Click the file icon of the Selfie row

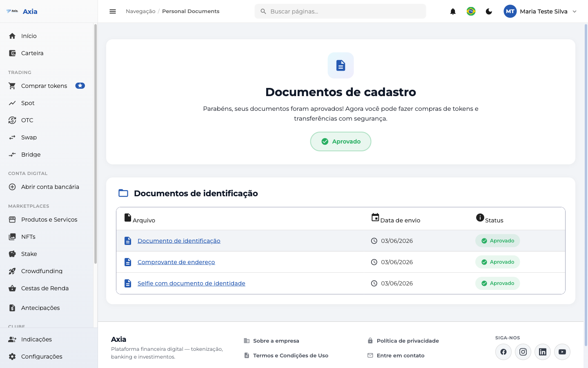(128, 283)
